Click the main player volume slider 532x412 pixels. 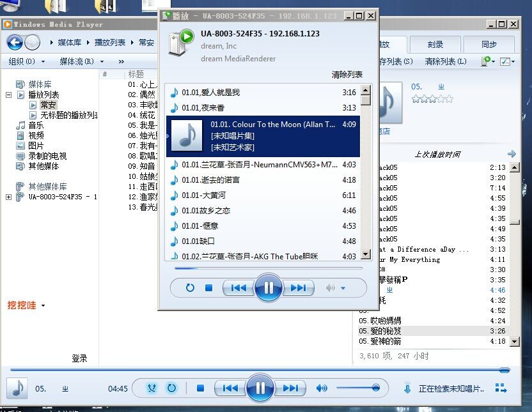click(358, 388)
